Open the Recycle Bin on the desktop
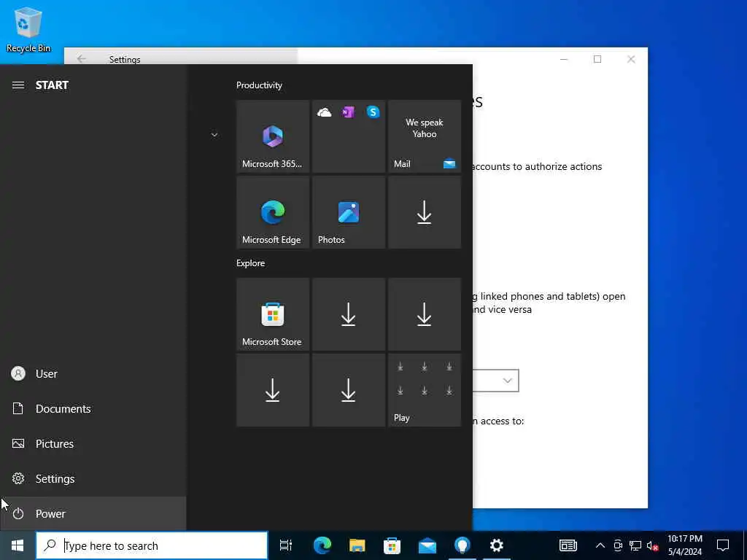This screenshot has height=560, width=747. pos(28,29)
